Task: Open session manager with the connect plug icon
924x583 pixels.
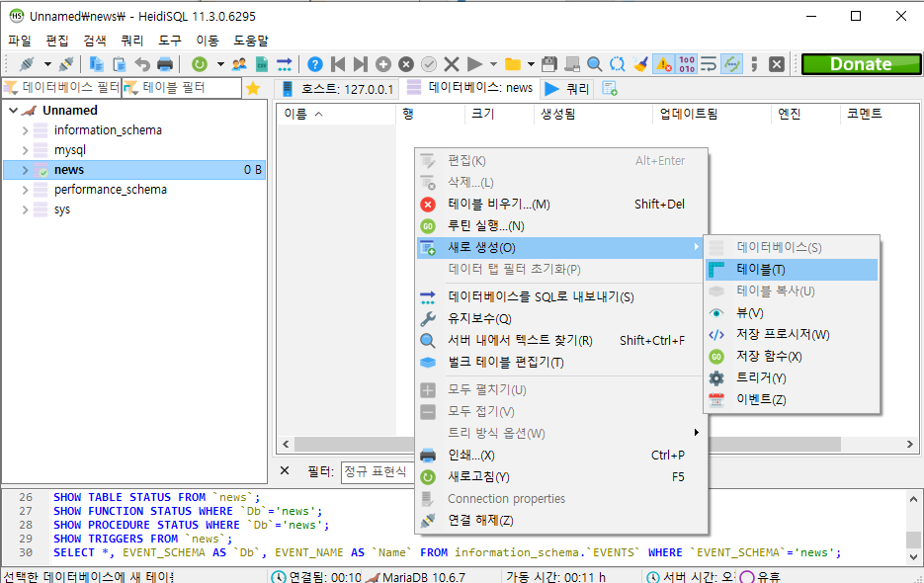Action: (27, 64)
